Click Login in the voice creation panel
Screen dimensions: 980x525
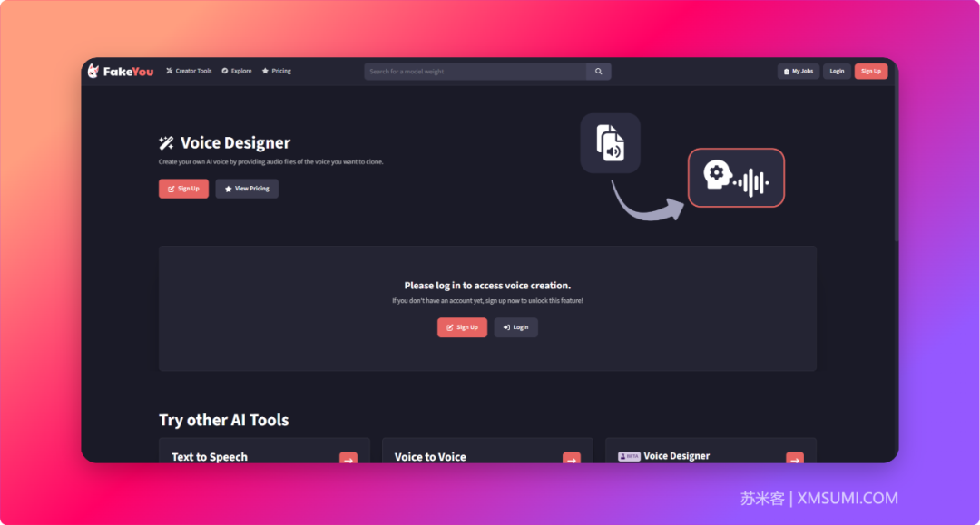(515, 327)
